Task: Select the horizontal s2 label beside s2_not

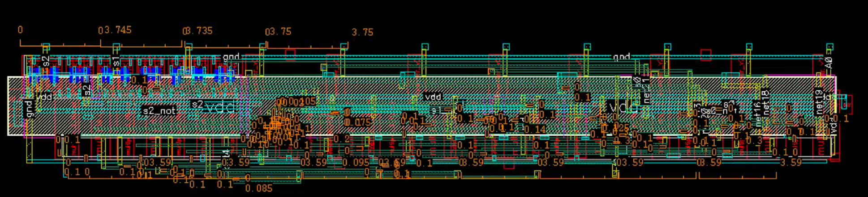Action: click(x=198, y=104)
